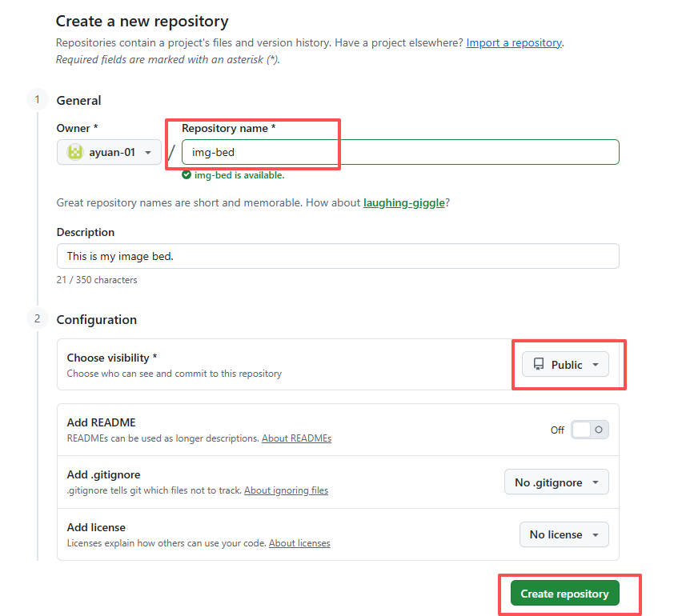Screen dimensions: 674x616
Task: Click the step 1 General number marker
Action: pos(37,100)
